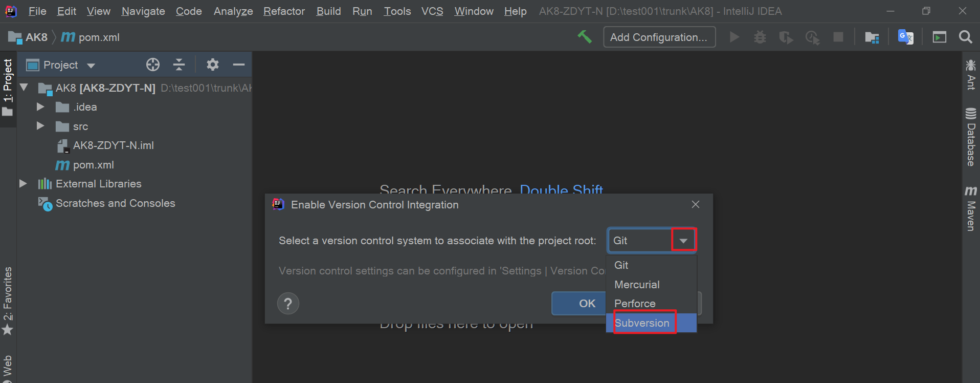Click the AK8 breadcrumb folder
This screenshot has height=383, width=980.
tap(29, 37)
